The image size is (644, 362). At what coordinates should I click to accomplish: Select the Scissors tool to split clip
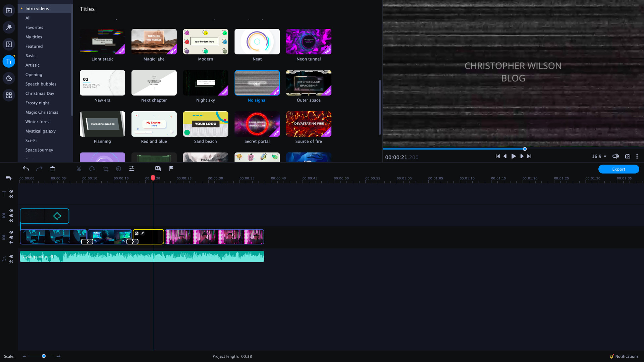tap(79, 169)
